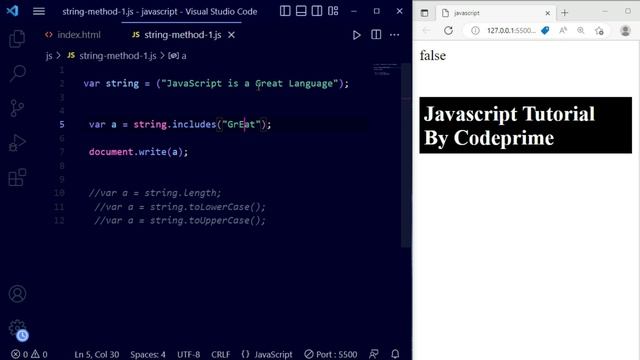Click the browser address bar URL
640x360 pixels.
pos(511,31)
